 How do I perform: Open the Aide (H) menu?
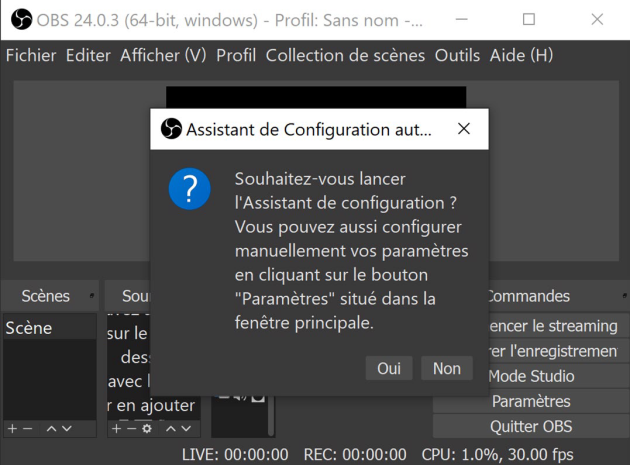521,55
